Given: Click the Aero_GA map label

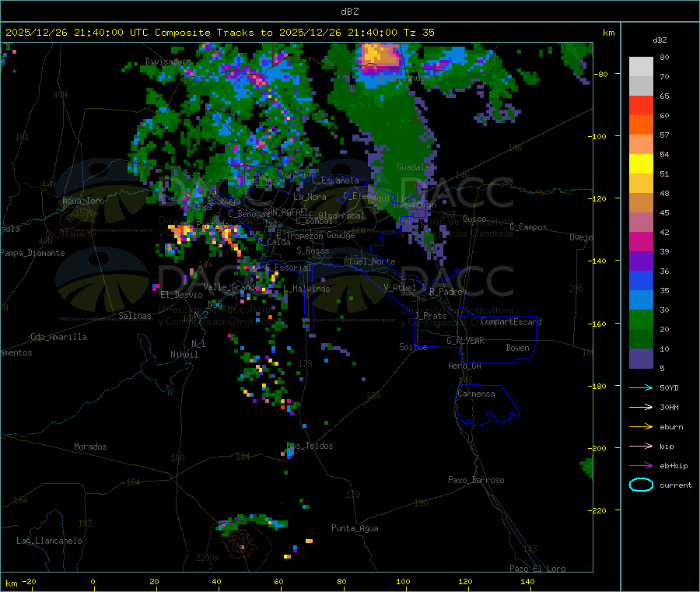Looking at the screenshot, I should [x=464, y=366].
